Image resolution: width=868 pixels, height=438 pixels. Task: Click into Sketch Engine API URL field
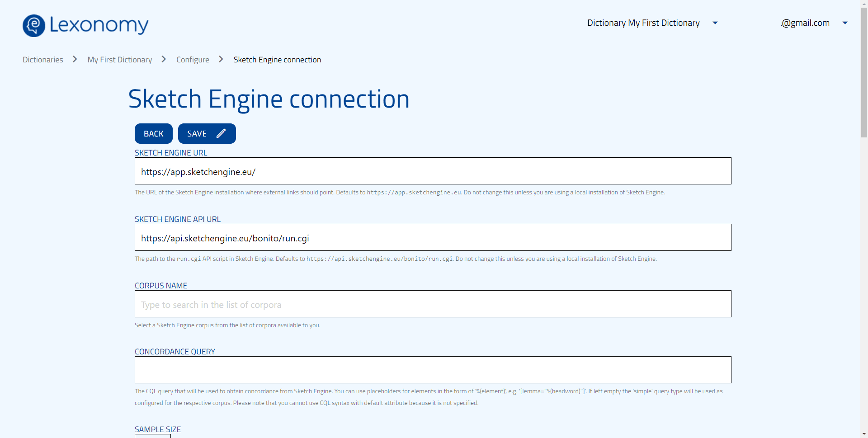433,238
